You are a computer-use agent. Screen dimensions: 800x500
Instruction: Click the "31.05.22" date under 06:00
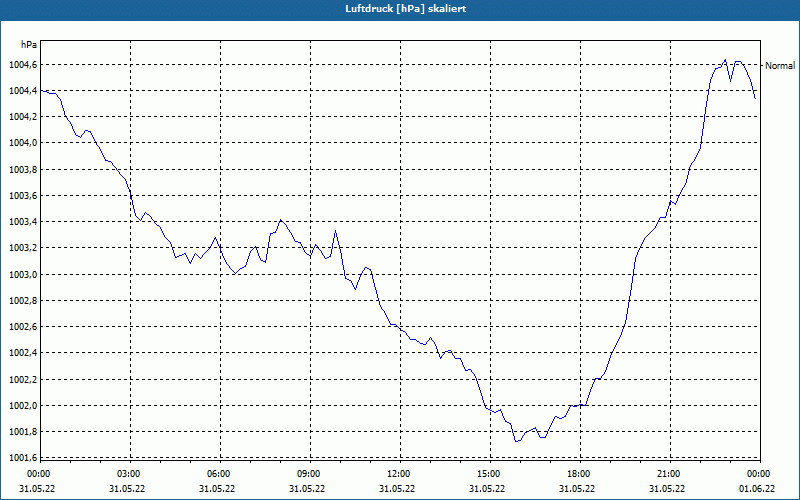click(x=217, y=489)
